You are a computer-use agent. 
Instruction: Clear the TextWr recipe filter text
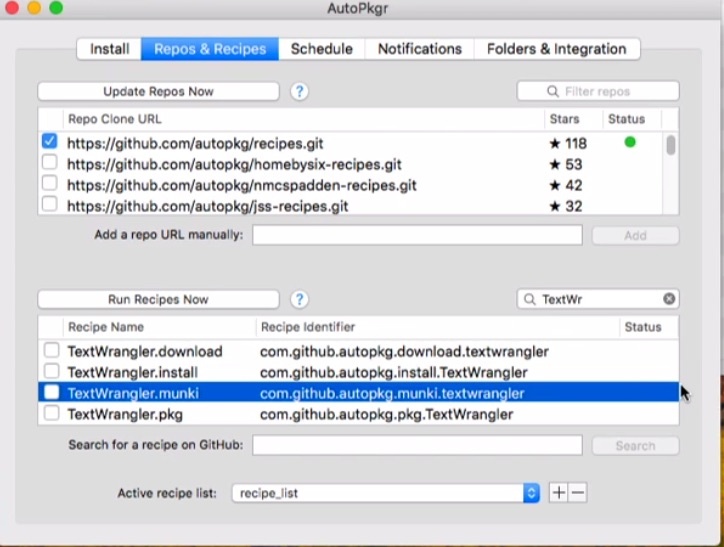tap(669, 299)
